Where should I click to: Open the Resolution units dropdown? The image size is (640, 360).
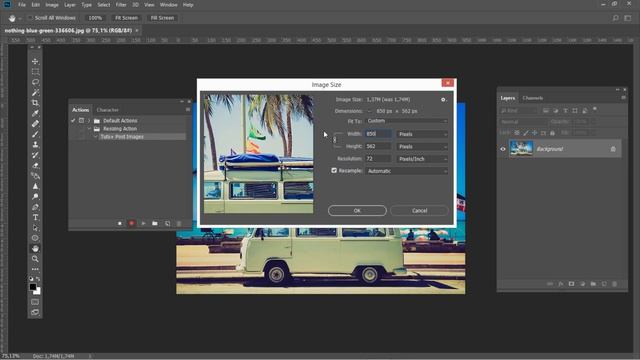(x=422, y=159)
